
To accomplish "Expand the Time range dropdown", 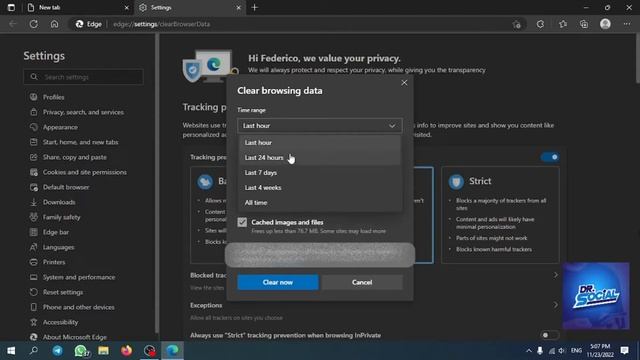I will 320,126.
